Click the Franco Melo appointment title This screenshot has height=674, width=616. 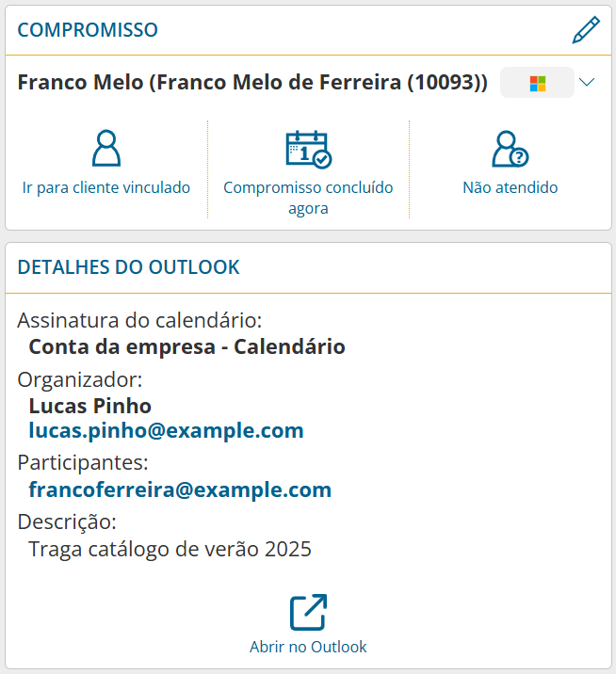pyautogui.click(x=252, y=83)
